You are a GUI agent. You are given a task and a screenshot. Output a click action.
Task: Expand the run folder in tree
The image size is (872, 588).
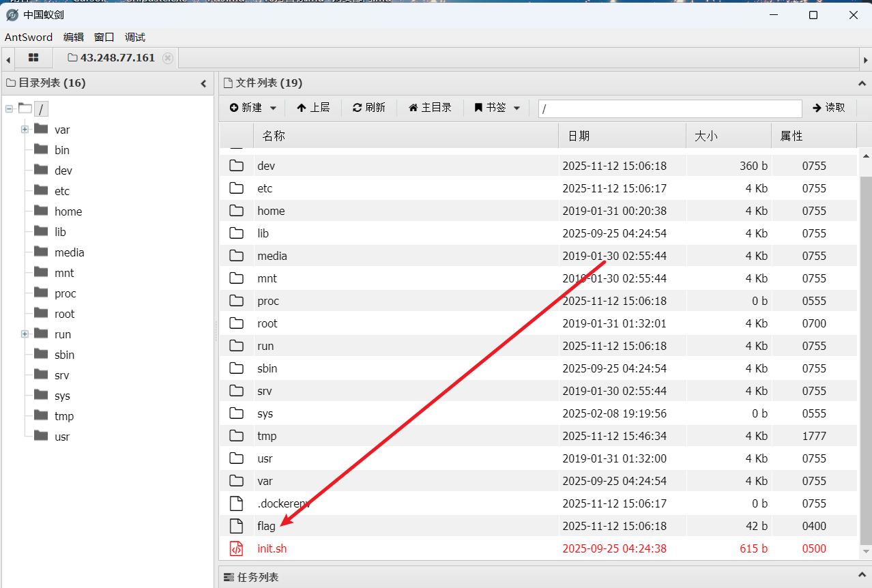[x=25, y=334]
